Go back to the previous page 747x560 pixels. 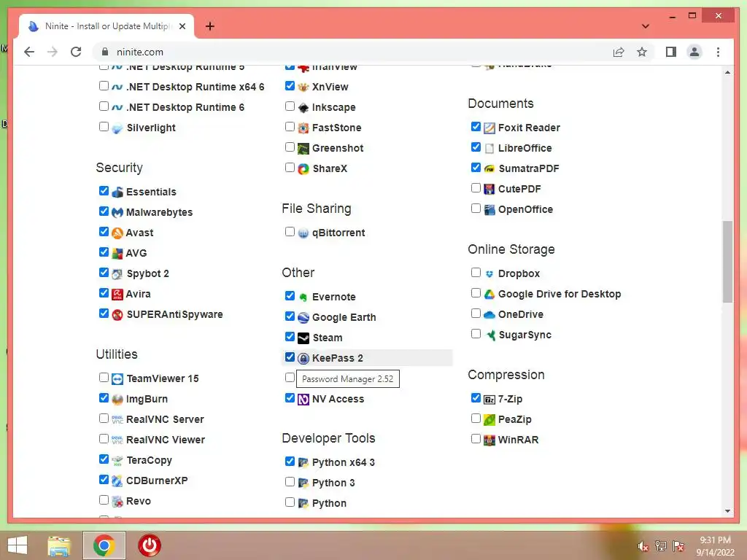(29, 52)
